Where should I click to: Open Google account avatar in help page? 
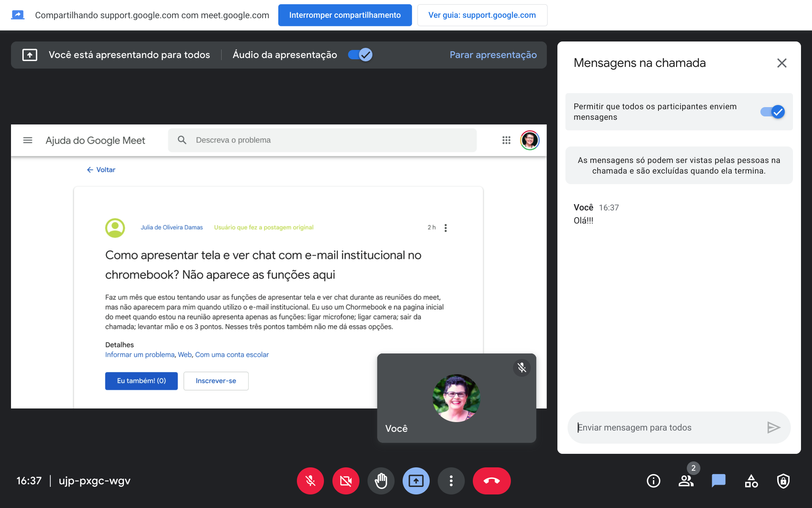(529, 140)
